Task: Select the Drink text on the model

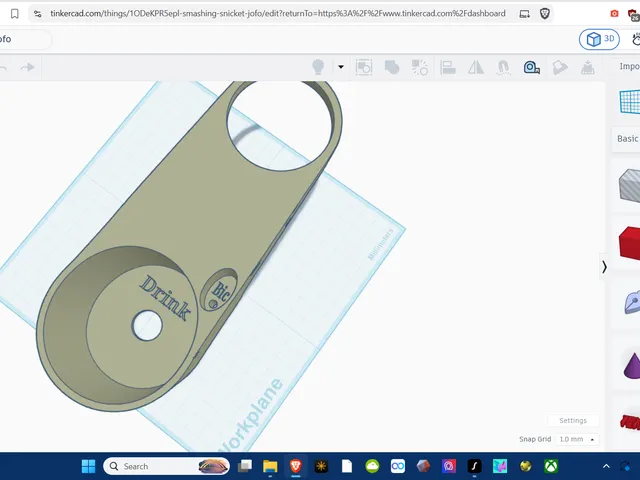Action: (x=165, y=298)
